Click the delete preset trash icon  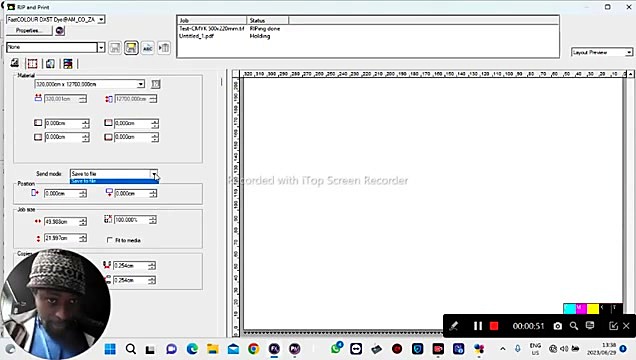point(164,48)
